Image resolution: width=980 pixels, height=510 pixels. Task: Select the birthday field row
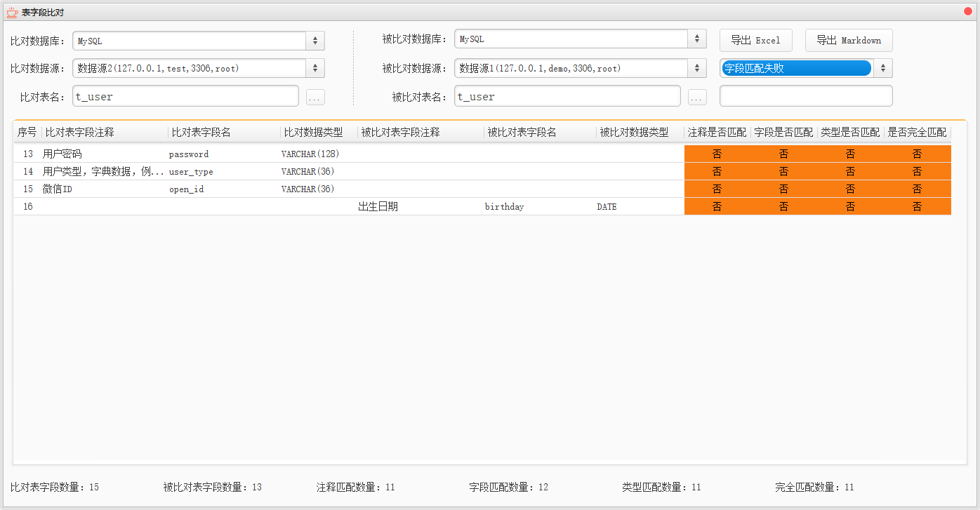click(x=503, y=207)
